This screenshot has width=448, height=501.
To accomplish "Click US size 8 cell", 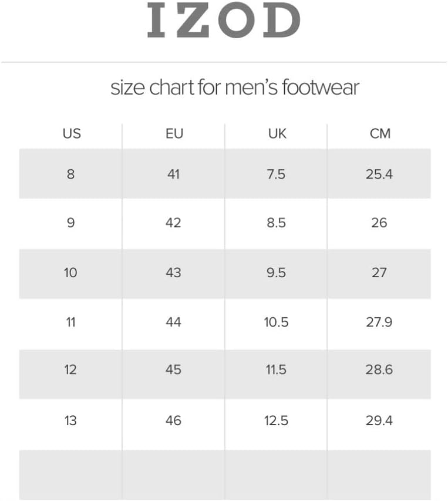I will click(x=70, y=174).
